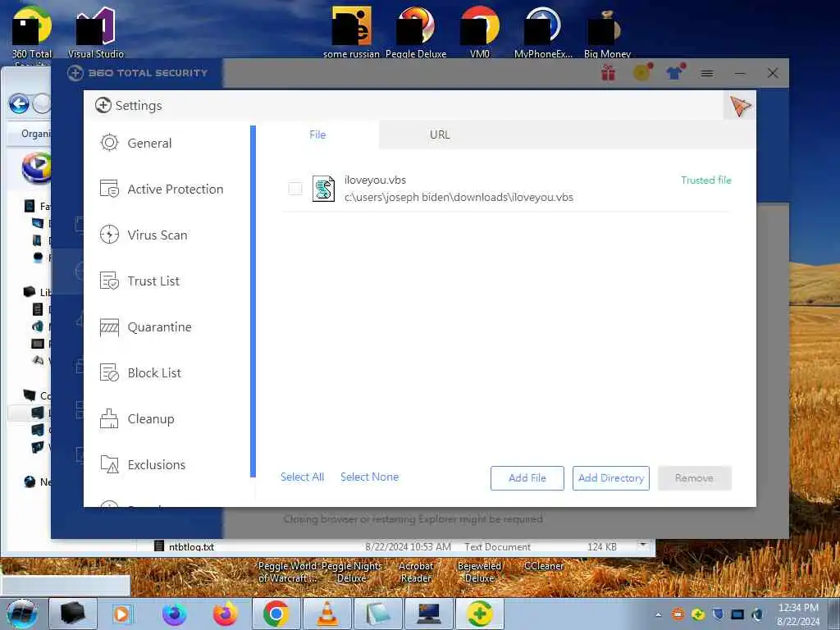Image resolution: width=840 pixels, height=630 pixels.
Task: Open Visual Studio desktop shortcut
Action: click(x=96, y=32)
